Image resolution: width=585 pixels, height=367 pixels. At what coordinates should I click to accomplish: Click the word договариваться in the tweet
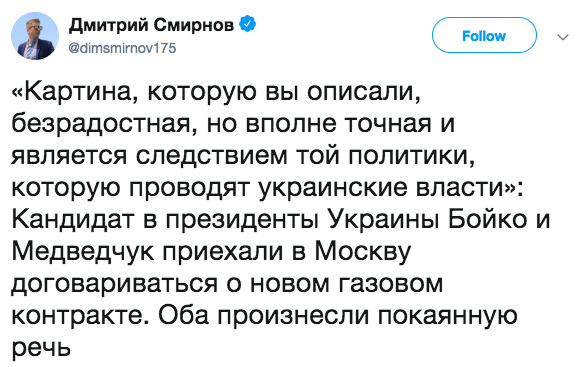tap(114, 285)
